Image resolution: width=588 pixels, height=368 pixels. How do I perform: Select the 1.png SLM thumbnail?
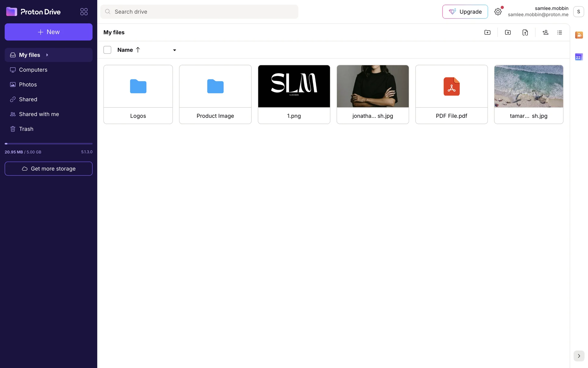[294, 86]
